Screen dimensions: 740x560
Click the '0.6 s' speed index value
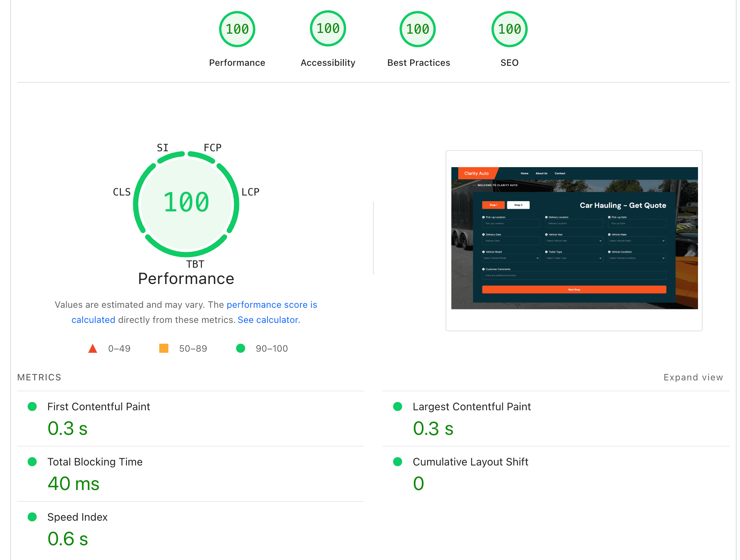68,539
